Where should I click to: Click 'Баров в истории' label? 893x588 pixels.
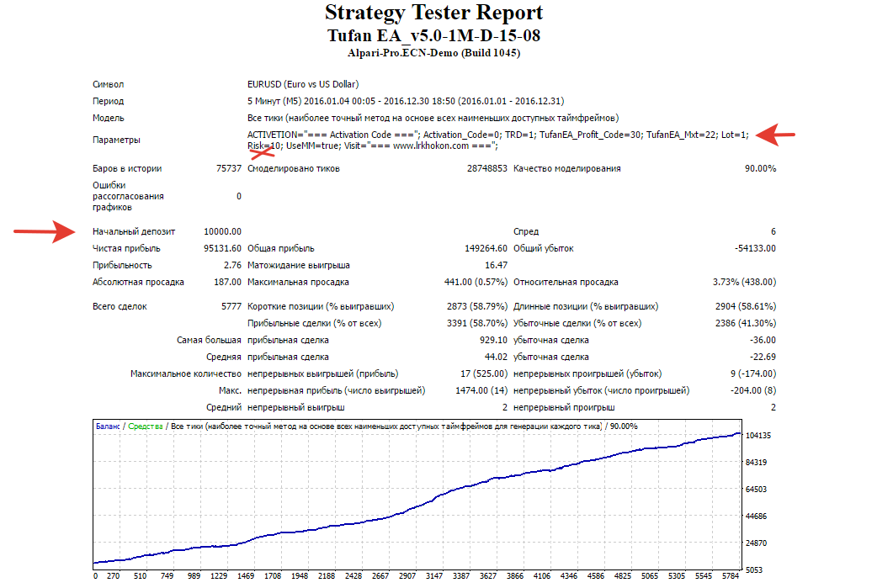(x=127, y=168)
